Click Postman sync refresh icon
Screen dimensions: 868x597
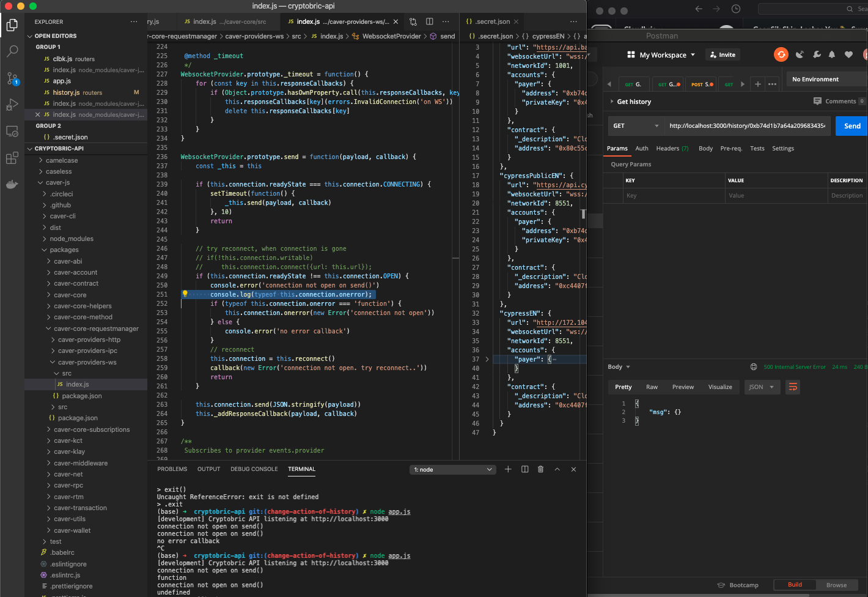781,54
